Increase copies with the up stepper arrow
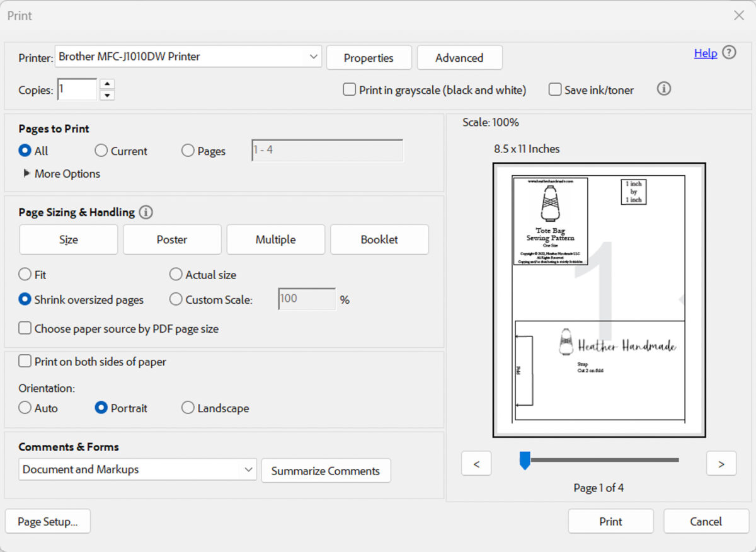Image resolution: width=756 pixels, height=552 pixels. tap(107, 84)
